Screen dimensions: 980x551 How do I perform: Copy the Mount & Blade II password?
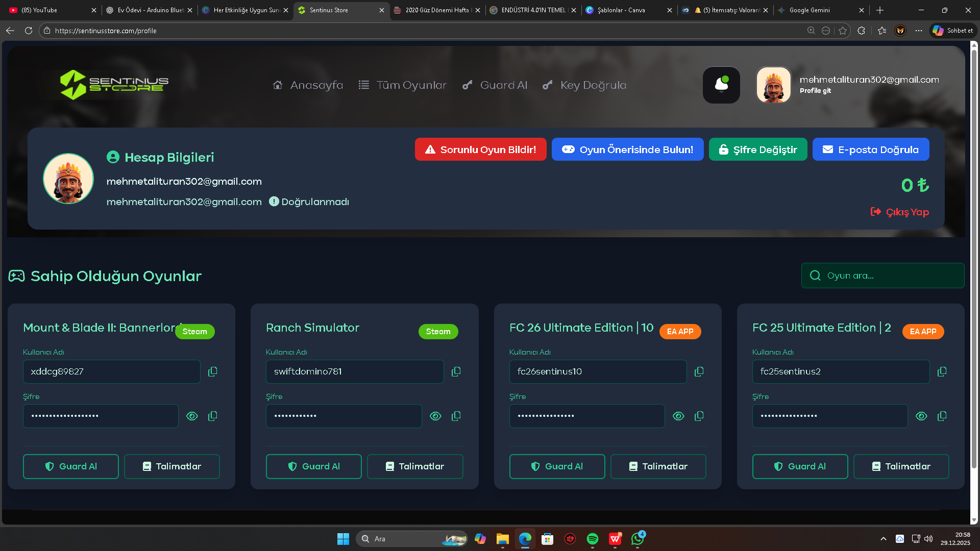click(x=213, y=416)
